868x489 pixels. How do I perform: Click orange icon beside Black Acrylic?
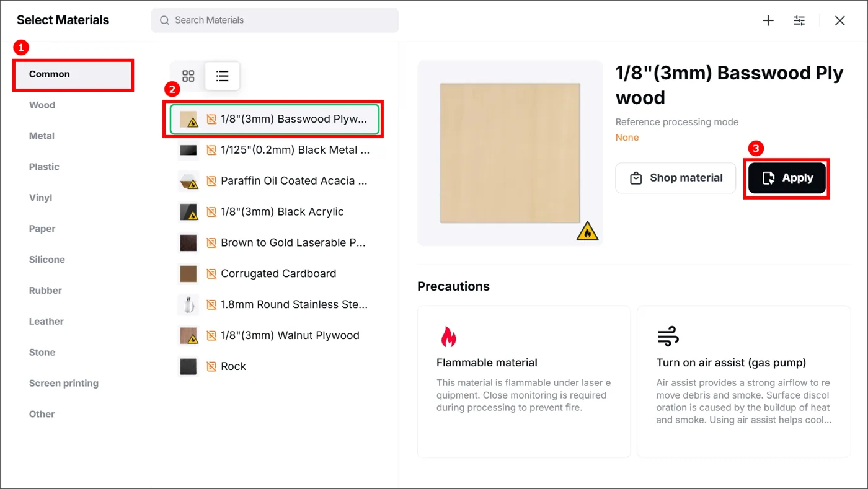[x=211, y=212]
